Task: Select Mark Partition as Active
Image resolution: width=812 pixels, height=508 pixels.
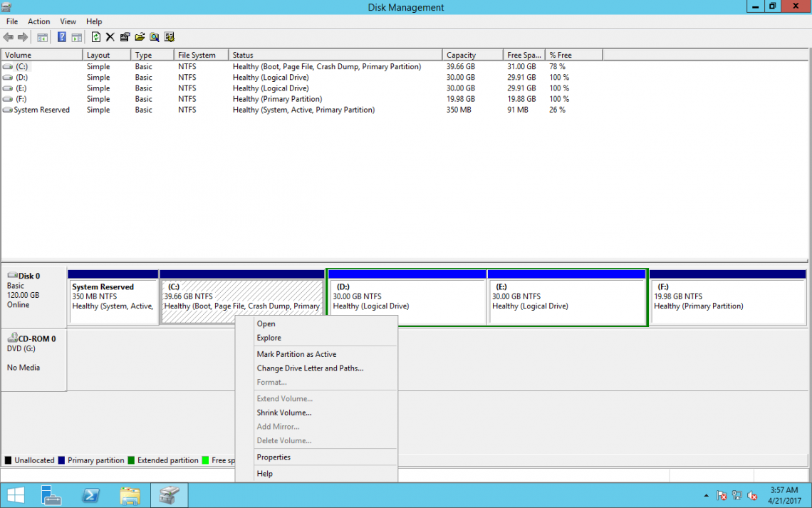Action: (x=297, y=354)
